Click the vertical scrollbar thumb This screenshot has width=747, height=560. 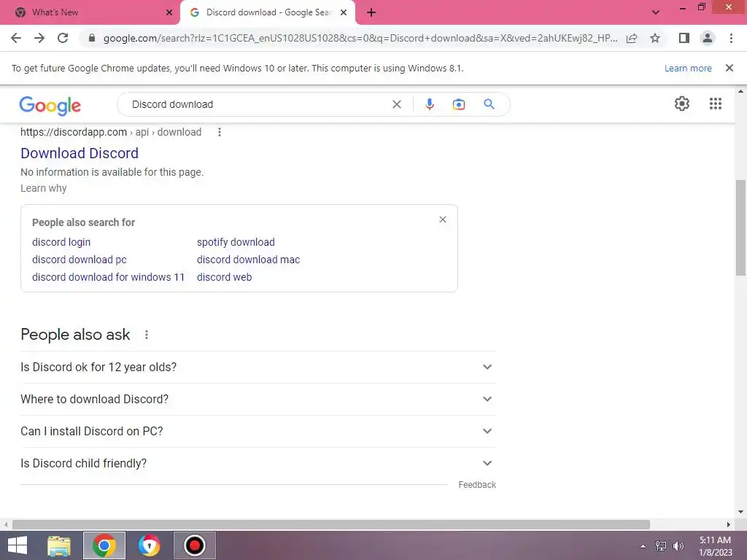click(x=740, y=227)
